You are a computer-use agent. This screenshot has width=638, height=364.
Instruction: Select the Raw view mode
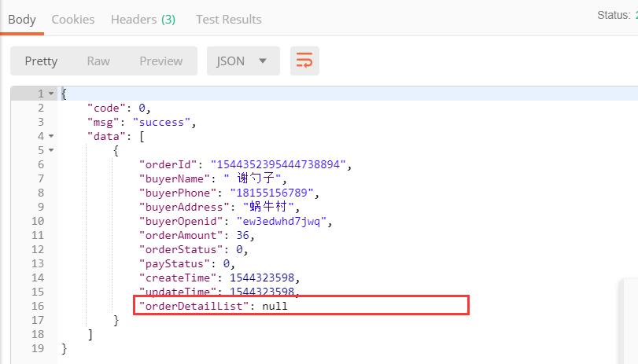98,61
